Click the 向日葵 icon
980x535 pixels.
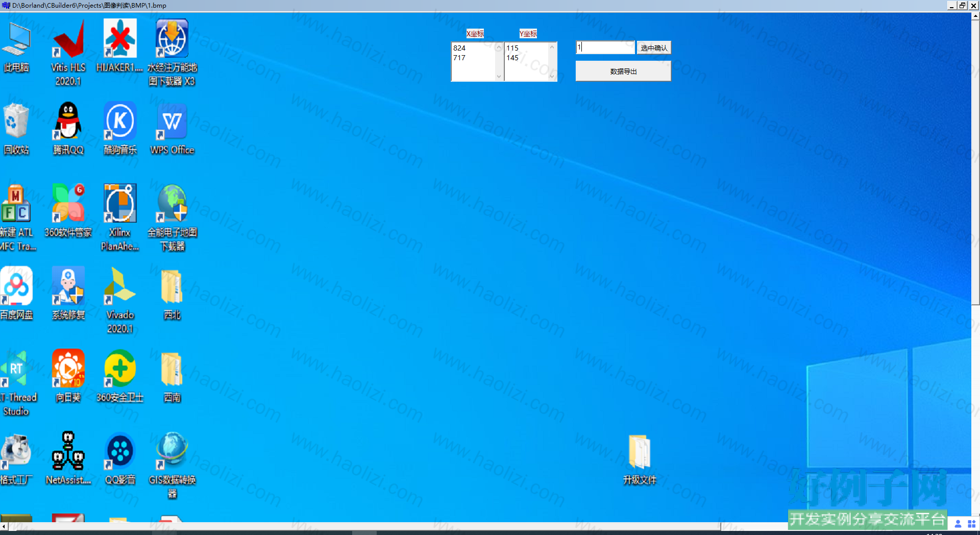coord(68,368)
